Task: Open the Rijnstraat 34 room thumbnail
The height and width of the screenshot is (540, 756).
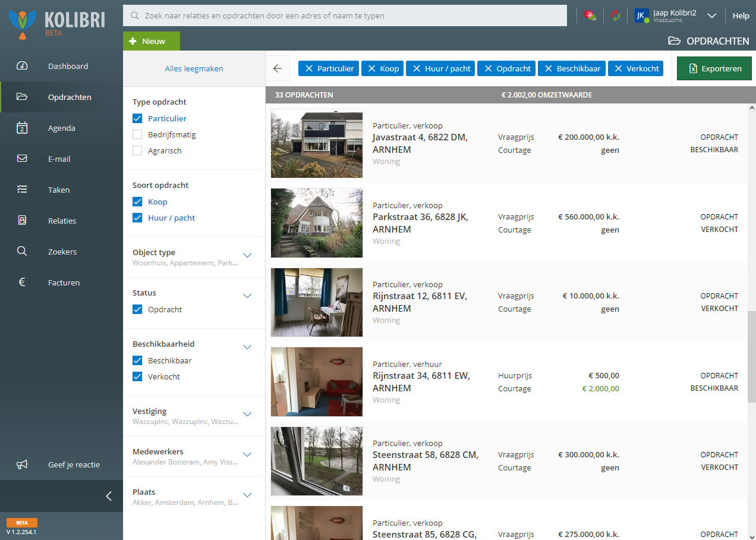Action: tap(317, 382)
